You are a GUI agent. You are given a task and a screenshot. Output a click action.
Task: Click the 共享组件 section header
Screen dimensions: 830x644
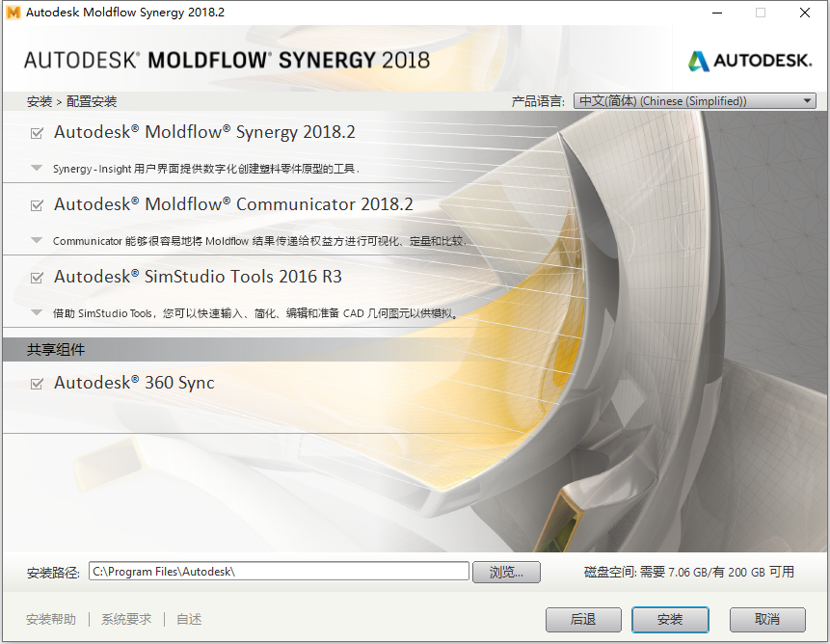coord(56,350)
